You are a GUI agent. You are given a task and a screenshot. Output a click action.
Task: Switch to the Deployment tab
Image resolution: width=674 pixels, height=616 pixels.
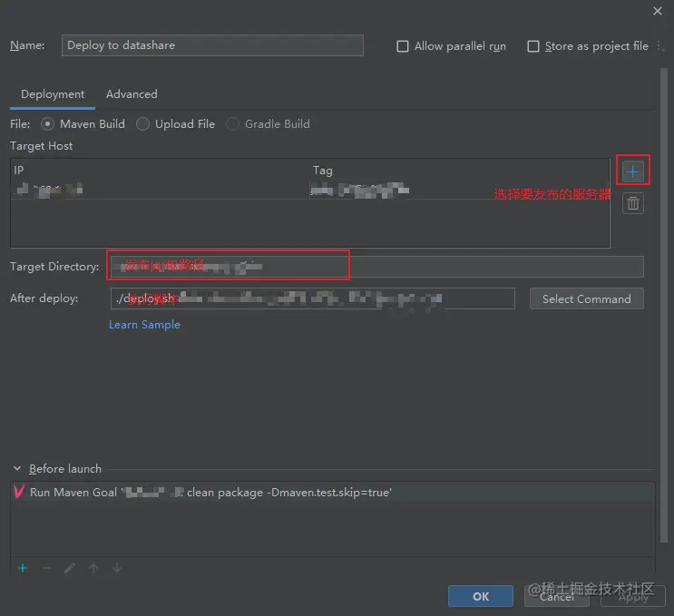click(53, 93)
